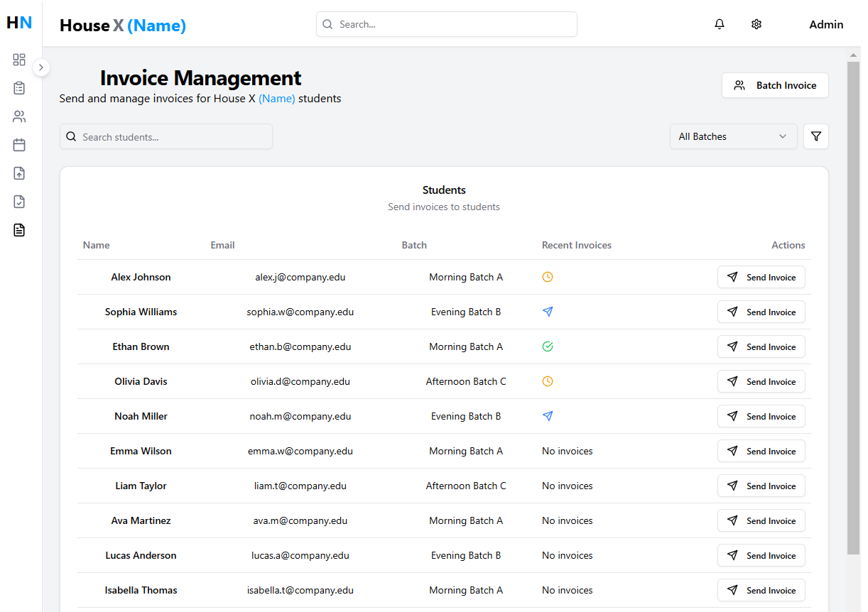Click the Invoice Management heading
This screenshot has width=868, height=612.
coord(200,77)
